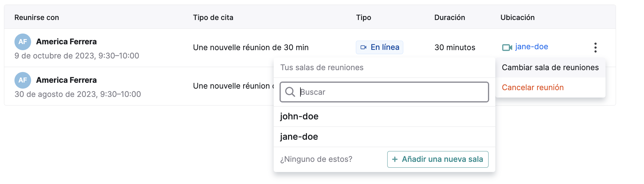Click Añadir una nueva sala button
The image size is (644, 184).
(x=438, y=159)
